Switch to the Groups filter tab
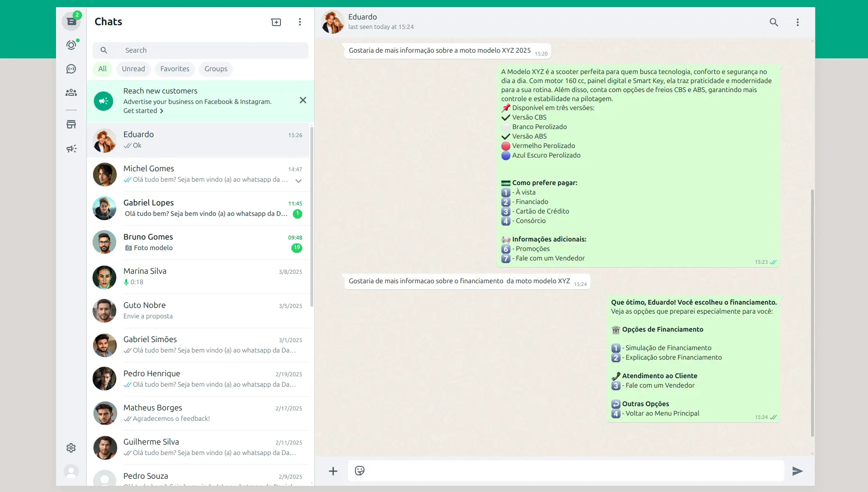Screen dimensions: 868x492 click(x=216, y=69)
